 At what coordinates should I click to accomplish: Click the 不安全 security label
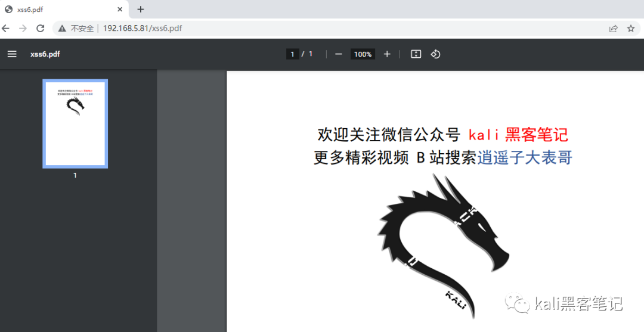coord(82,29)
